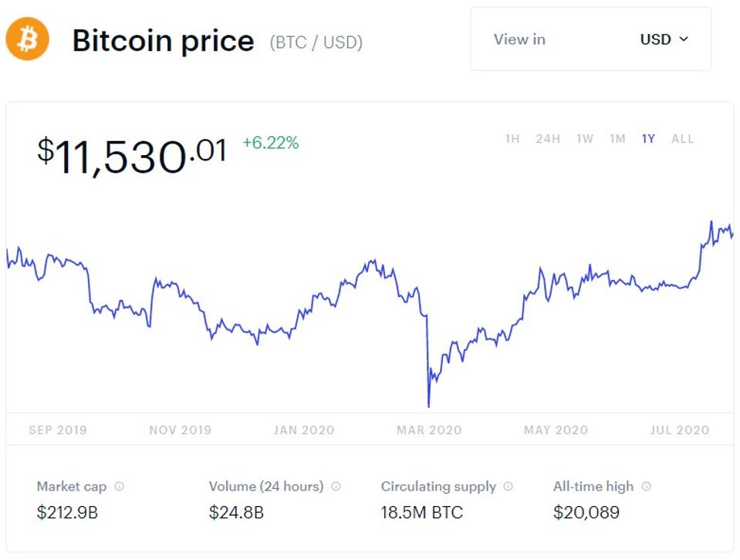The height and width of the screenshot is (560, 740).
Task: Click the info icon beside Market cap
Action: [119, 487]
